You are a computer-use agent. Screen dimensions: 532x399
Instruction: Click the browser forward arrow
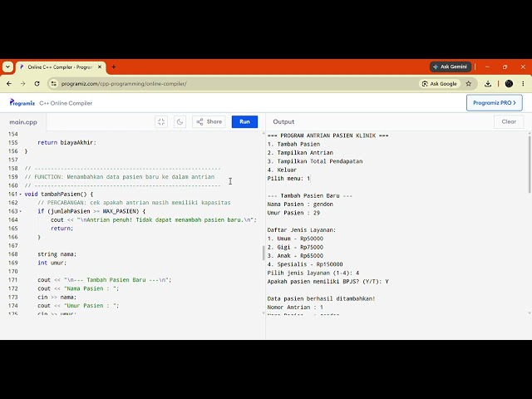23,84
